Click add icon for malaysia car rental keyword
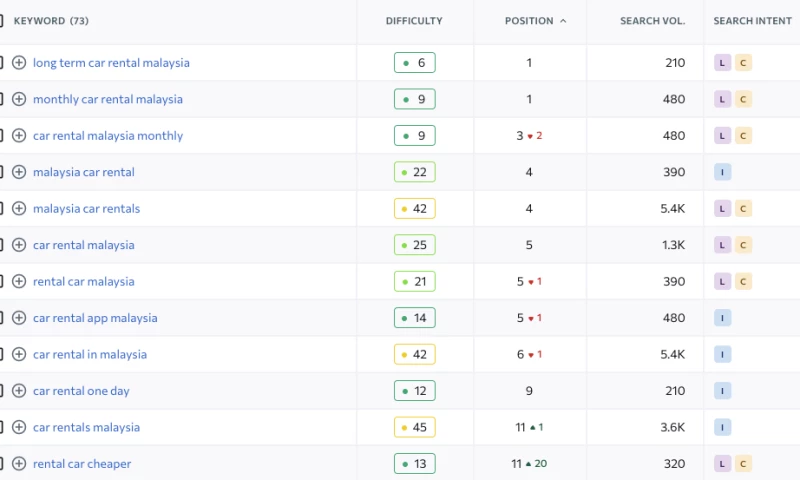The height and width of the screenshot is (480, 800). [19, 172]
